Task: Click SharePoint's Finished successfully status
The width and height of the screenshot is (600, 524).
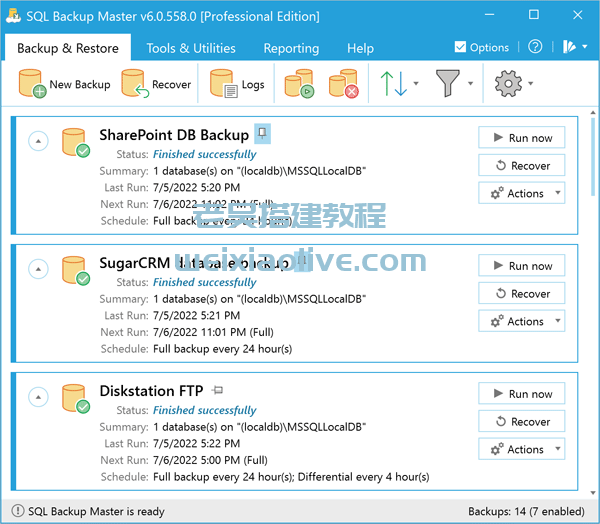Action: tap(205, 154)
